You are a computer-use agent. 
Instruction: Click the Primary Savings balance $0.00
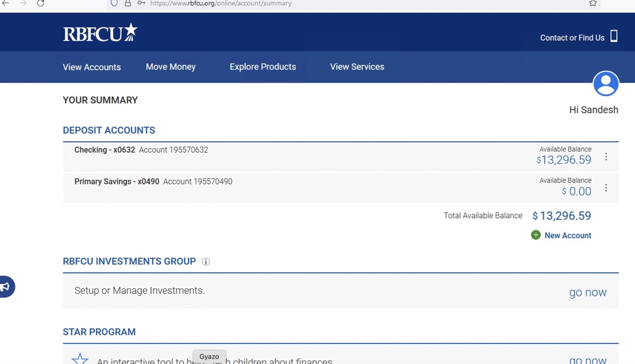click(577, 192)
